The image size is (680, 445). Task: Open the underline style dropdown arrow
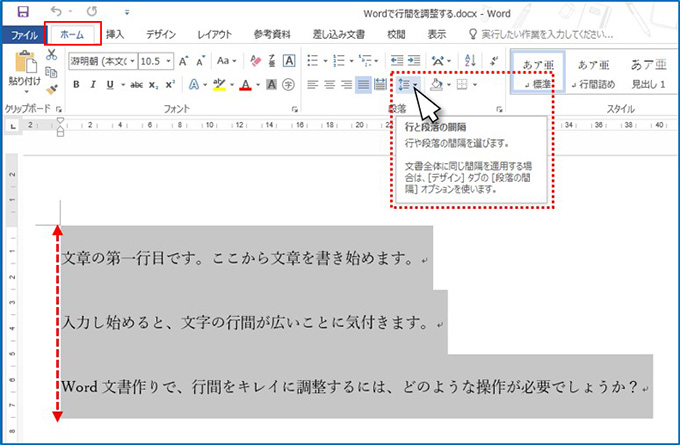coord(123,85)
